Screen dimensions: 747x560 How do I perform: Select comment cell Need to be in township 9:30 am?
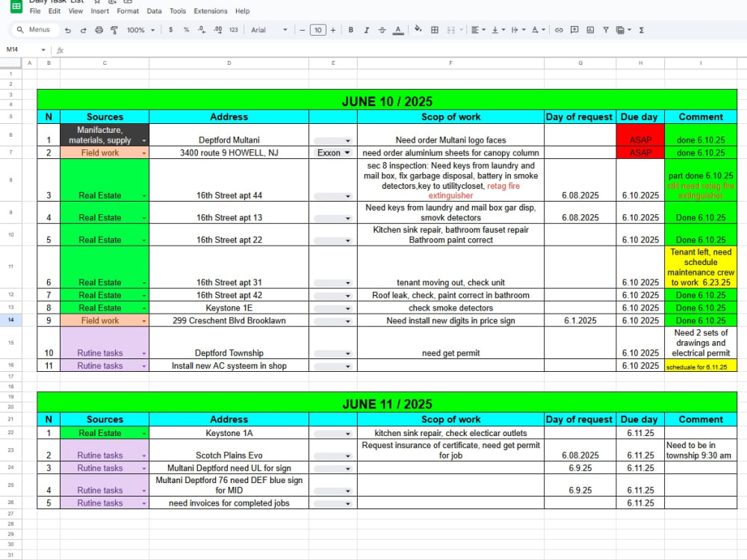point(701,449)
